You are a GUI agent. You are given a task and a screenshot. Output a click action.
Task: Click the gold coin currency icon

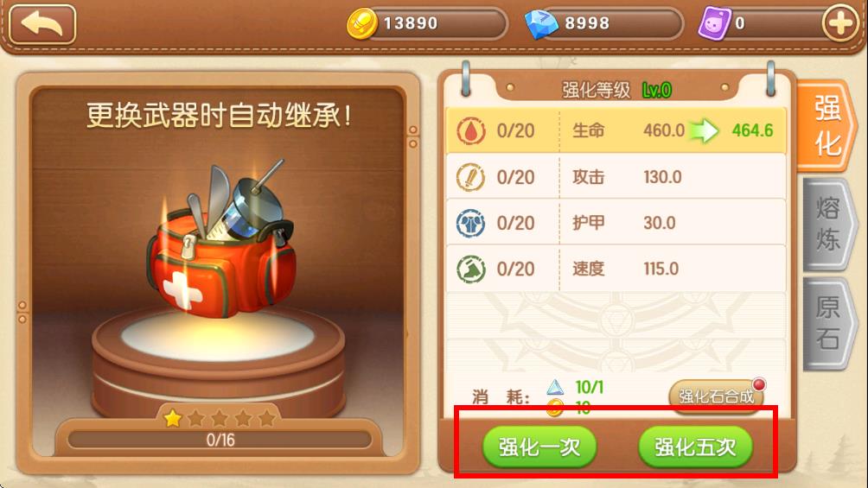tap(361, 24)
